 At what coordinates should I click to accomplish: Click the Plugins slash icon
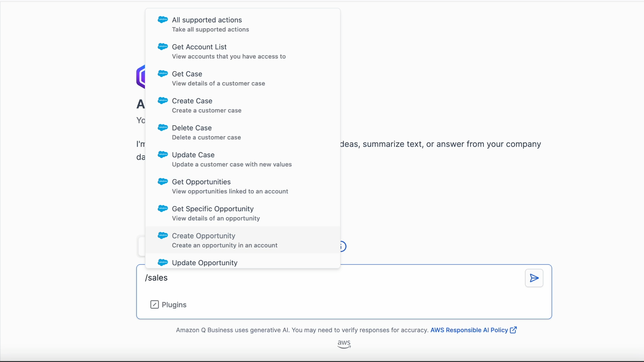click(x=154, y=304)
